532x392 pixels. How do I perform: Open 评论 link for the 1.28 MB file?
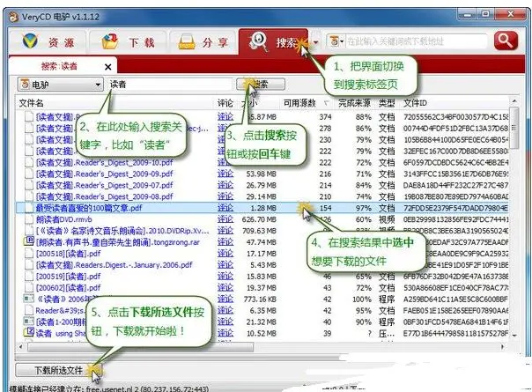(225, 208)
